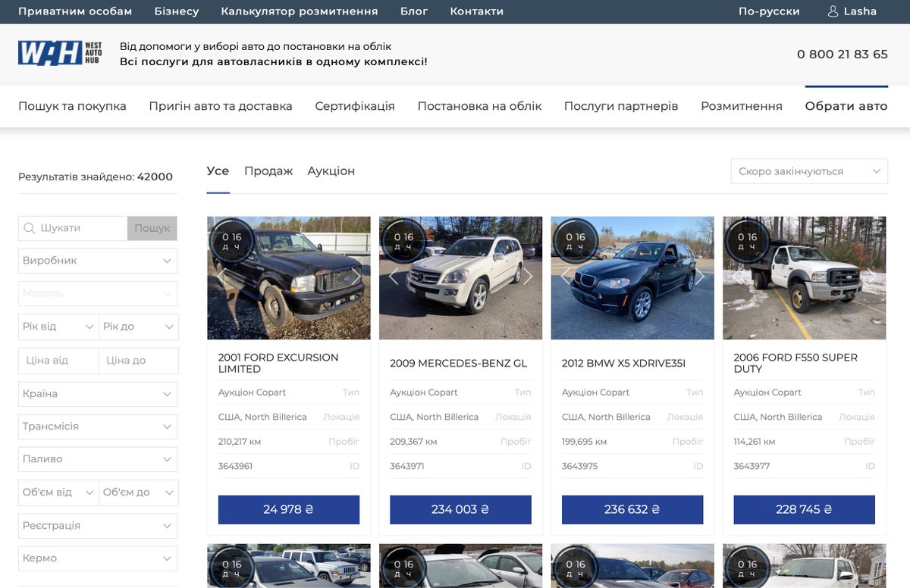Click the Пошук search button

(152, 228)
